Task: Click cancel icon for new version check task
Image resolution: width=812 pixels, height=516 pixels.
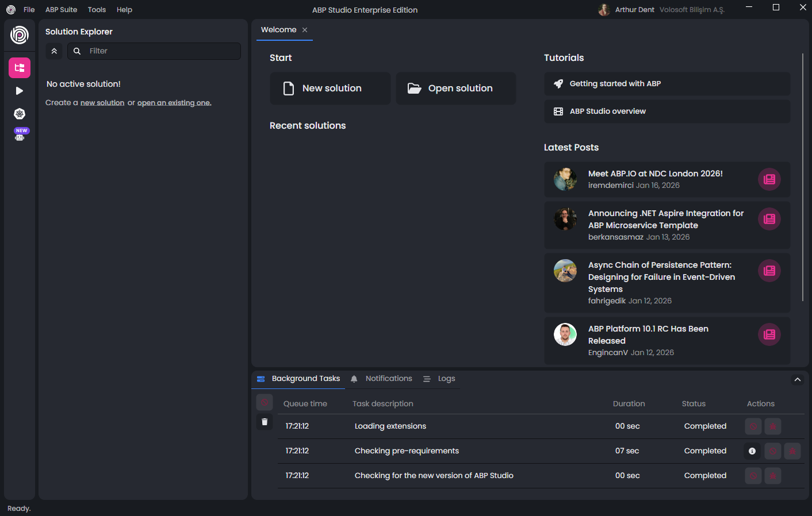Action: (x=753, y=476)
